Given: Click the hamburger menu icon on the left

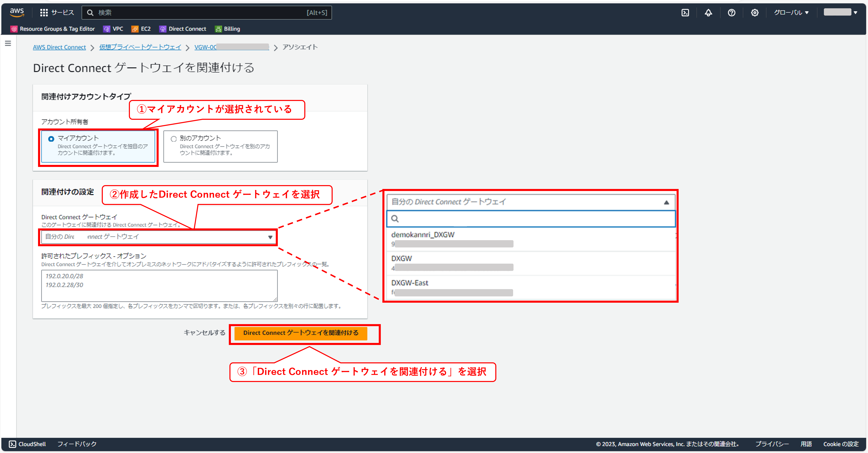Looking at the screenshot, I should 8,43.
